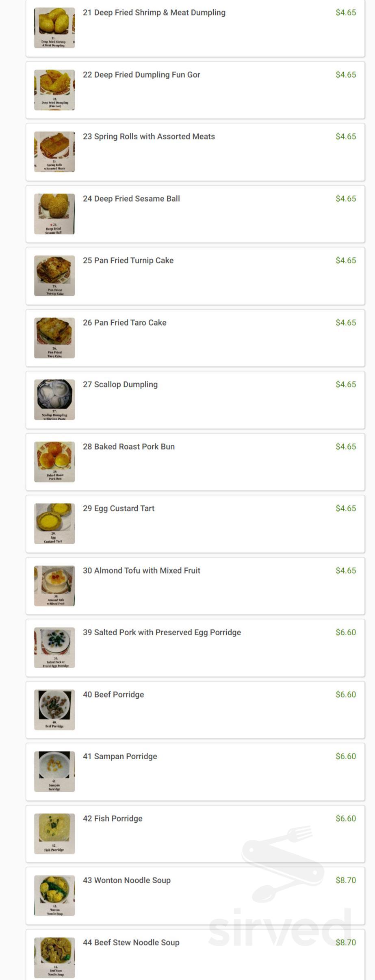
Task: Click the $8.70 price for Wonton Noodle Soup
Action: [346, 880]
